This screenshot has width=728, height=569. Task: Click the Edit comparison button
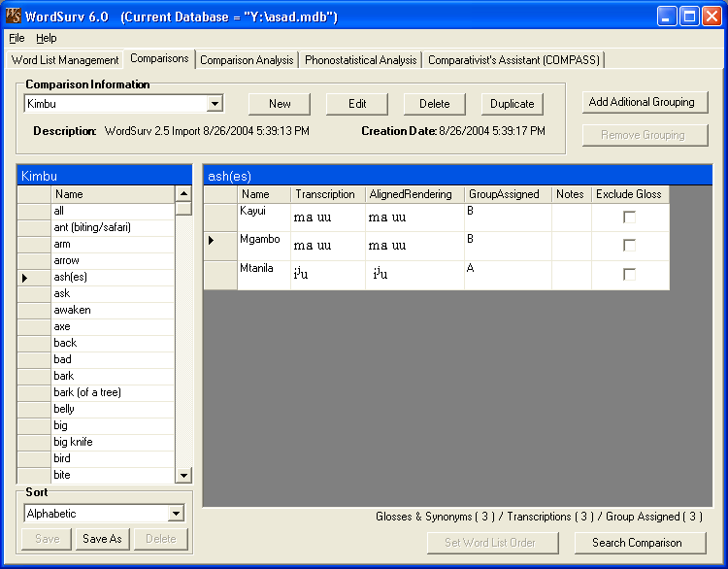[357, 104]
